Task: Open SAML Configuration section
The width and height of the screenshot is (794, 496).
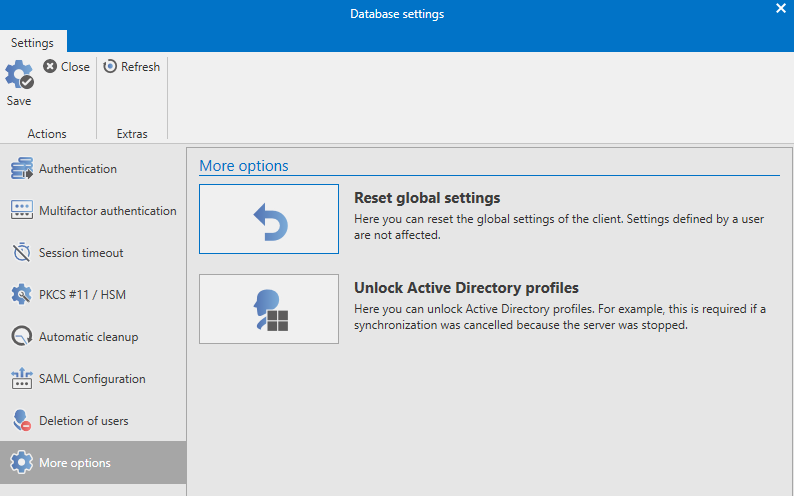Action: [93, 379]
